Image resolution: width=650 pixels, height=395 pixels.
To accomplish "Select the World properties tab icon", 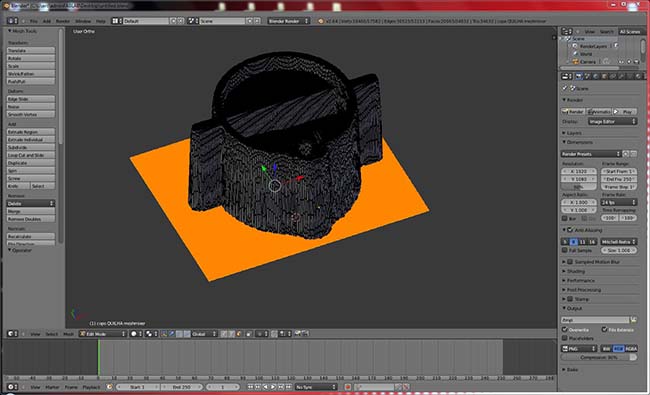I will click(596, 76).
